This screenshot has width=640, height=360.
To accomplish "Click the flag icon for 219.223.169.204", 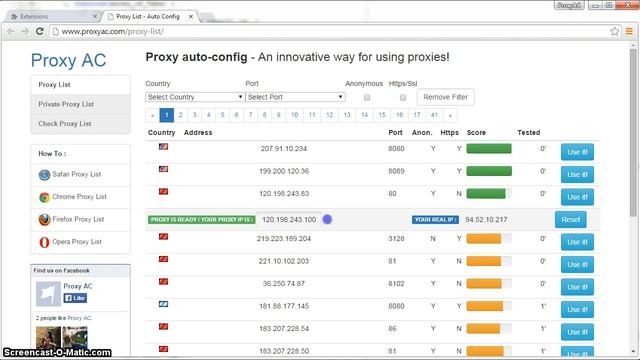I will tap(163, 236).
